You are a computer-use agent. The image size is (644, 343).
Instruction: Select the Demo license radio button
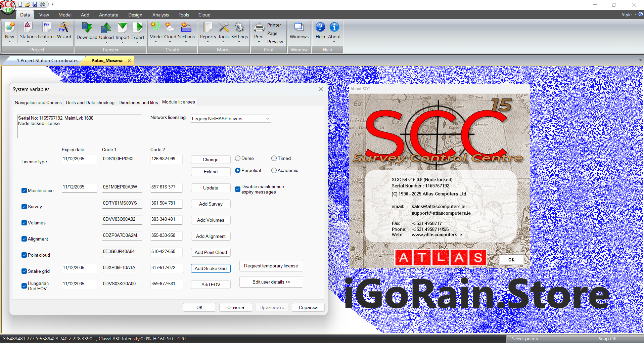pos(238,158)
